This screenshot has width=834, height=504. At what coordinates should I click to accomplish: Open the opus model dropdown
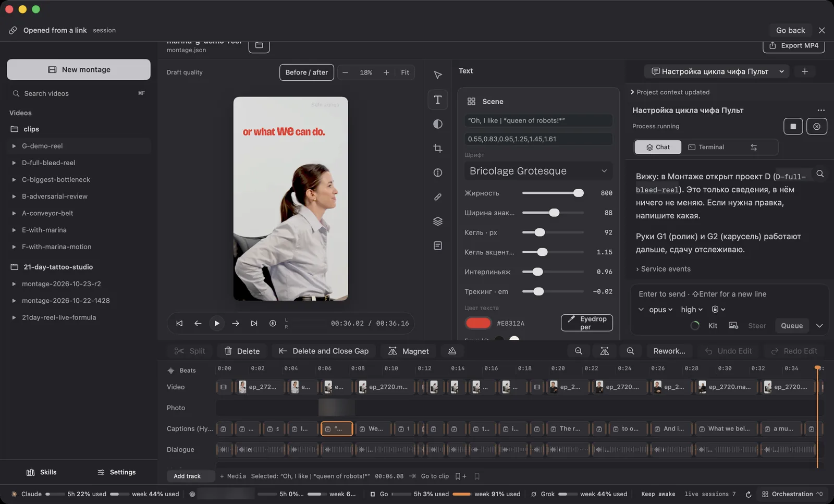[x=660, y=310]
